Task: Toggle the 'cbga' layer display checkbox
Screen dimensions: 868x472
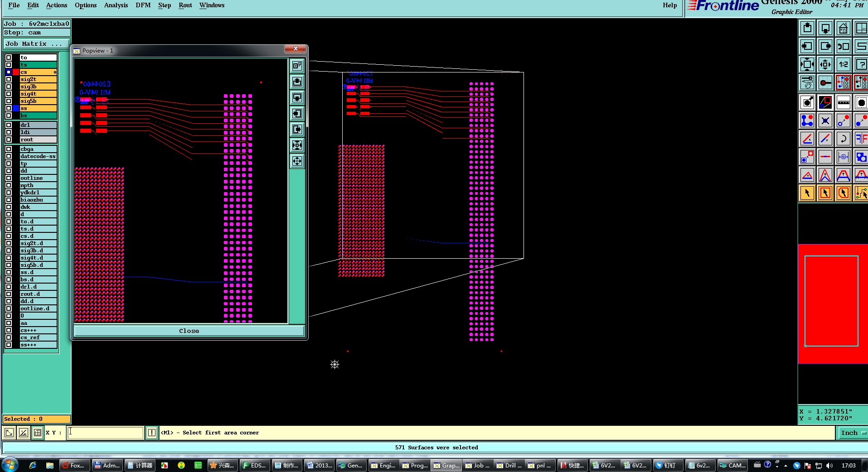Action: tap(9, 149)
